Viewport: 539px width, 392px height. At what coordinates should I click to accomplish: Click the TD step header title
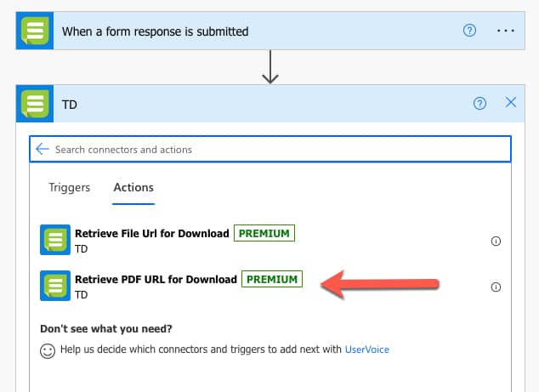click(70, 105)
